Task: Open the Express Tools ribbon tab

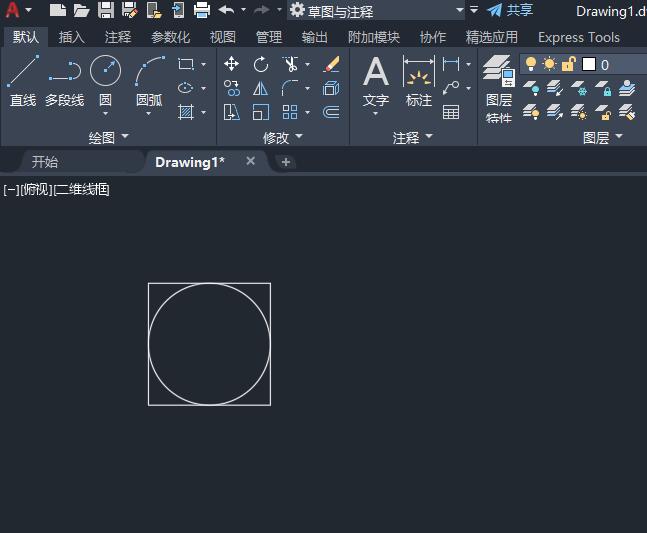Action: click(x=578, y=37)
